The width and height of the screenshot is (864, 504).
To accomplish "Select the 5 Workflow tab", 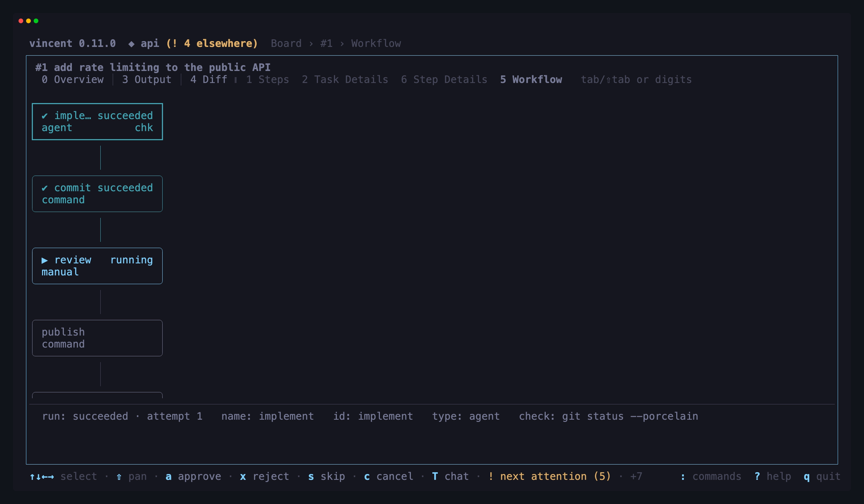I will (x=531, y=80).
